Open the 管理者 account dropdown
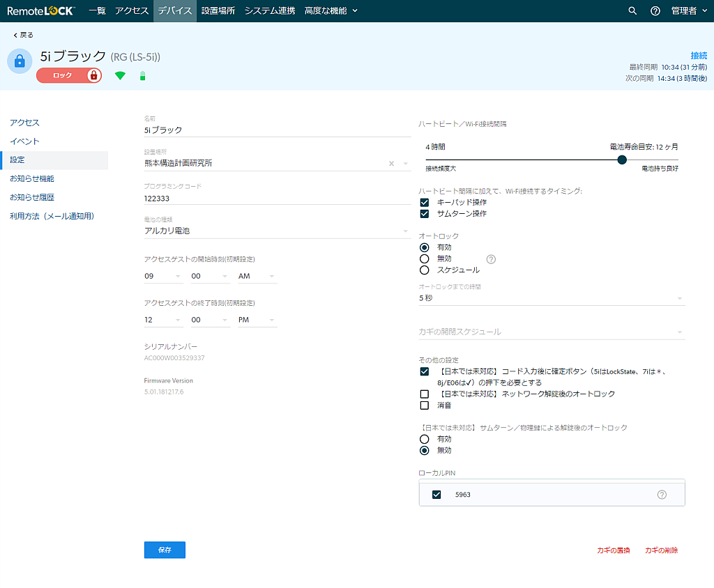714x588 pixels. coord(689,11)
